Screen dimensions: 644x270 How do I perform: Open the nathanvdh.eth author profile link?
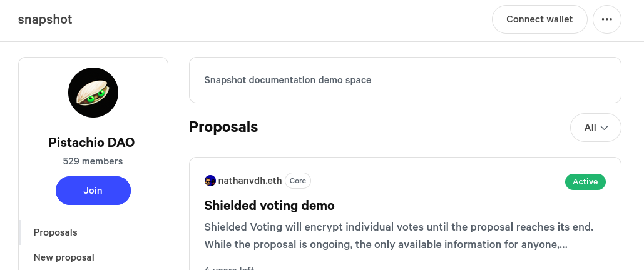pyautogui.click(x=250, y=181)
